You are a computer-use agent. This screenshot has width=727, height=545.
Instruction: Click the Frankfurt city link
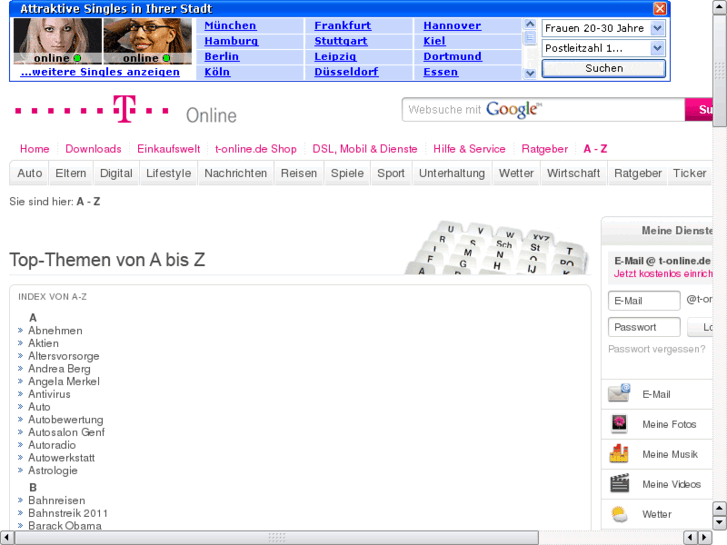point(343,26)
